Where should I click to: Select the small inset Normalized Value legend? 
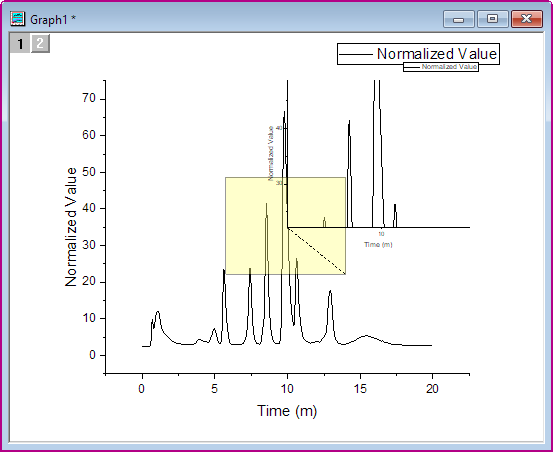coord(441,67)
